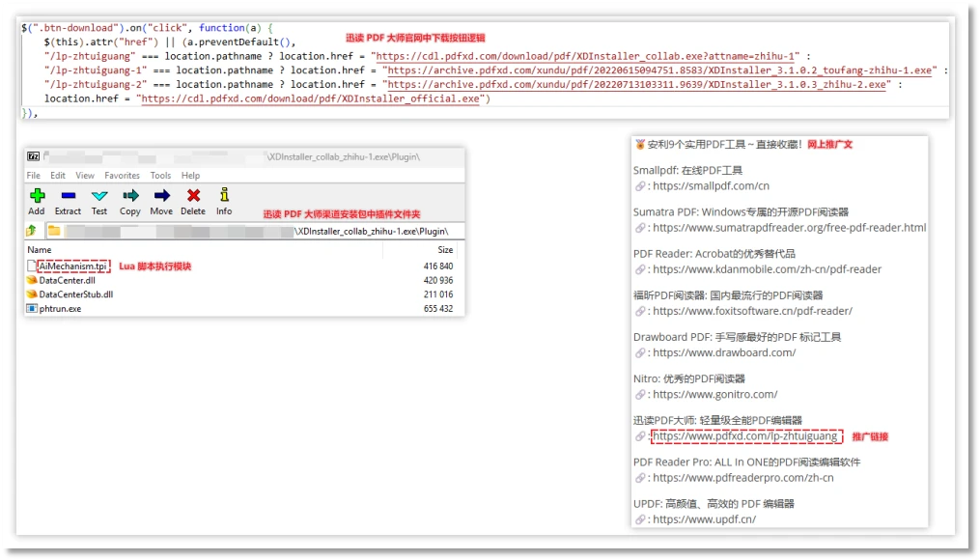
Task: Open the View menu
Action: tap(85, 176)
